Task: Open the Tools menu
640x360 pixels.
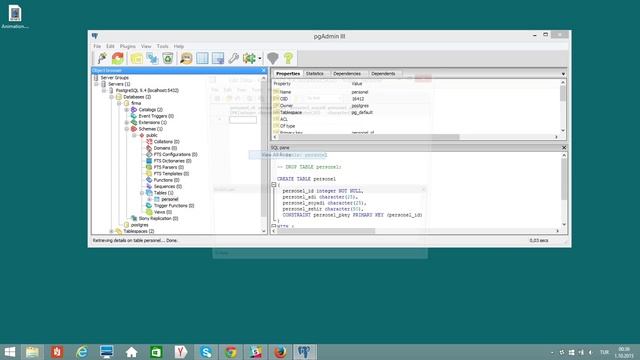Action: 162,46
